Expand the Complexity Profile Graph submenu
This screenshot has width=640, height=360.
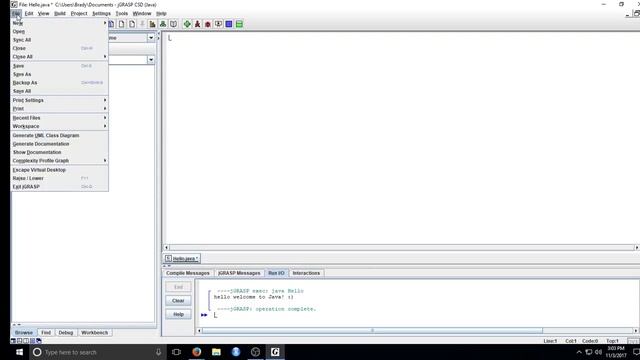105,160
